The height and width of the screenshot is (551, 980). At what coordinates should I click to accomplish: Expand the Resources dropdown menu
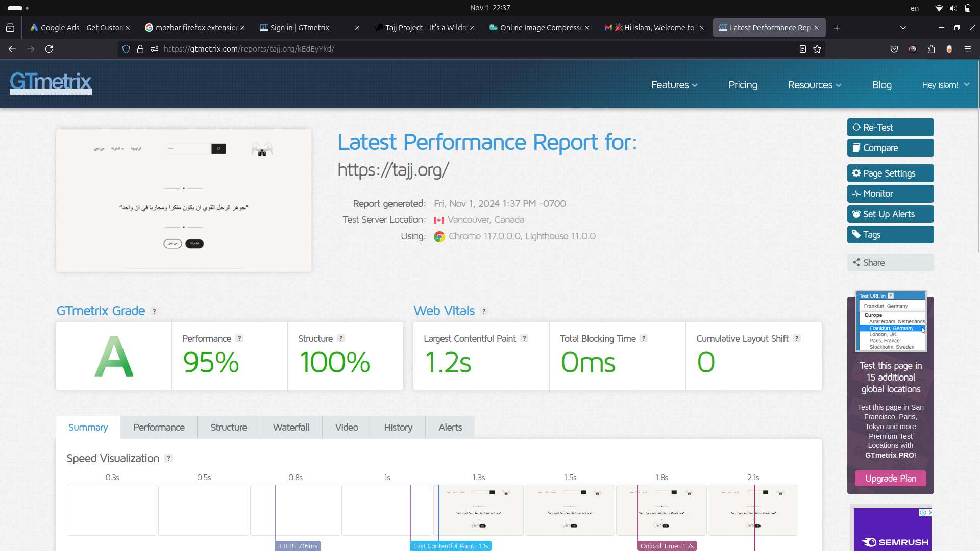pyautogui.click(x=815, y=85)
